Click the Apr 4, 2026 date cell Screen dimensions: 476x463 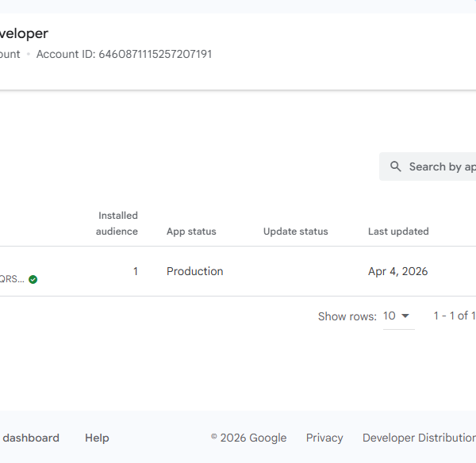[x=397, y=271]
